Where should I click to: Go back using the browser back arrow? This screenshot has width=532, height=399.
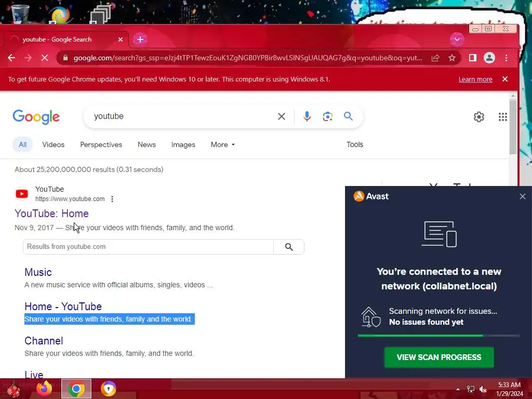pyautogui.click(x=11, y=58)
